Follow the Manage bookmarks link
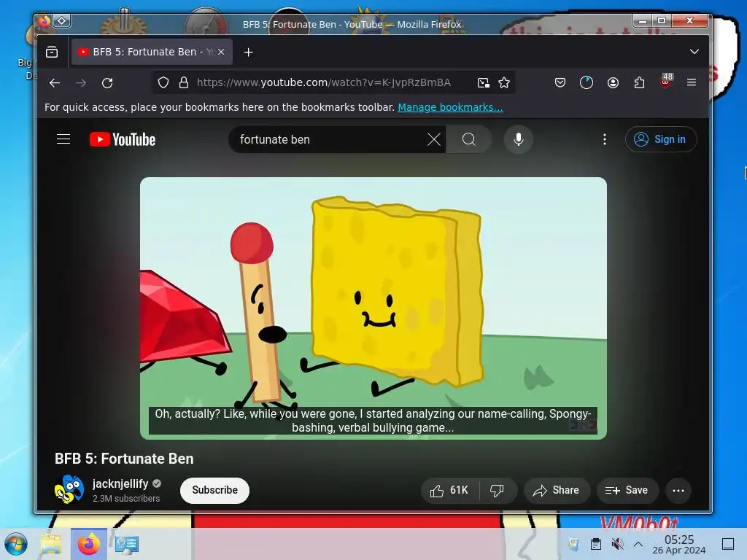747x560 pixels. pos(450,107)
